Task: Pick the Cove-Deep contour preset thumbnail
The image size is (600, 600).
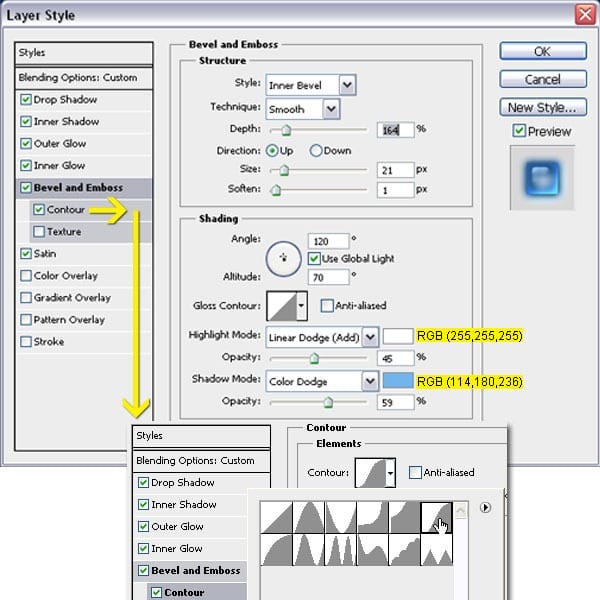Action: click(x=372, y=517)
